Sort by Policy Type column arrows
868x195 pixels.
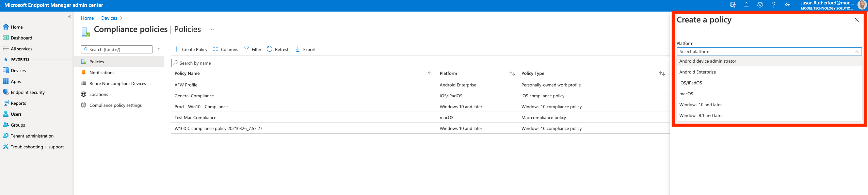[x=662, y=74]
